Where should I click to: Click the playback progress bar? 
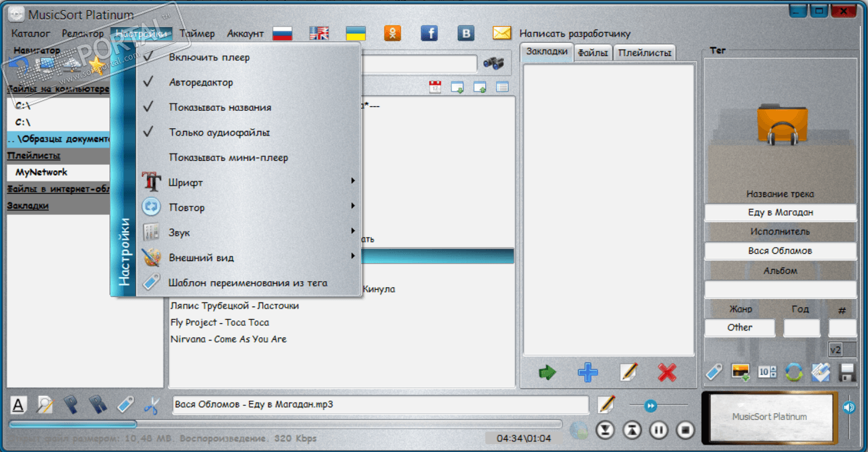tap(286, 423)
